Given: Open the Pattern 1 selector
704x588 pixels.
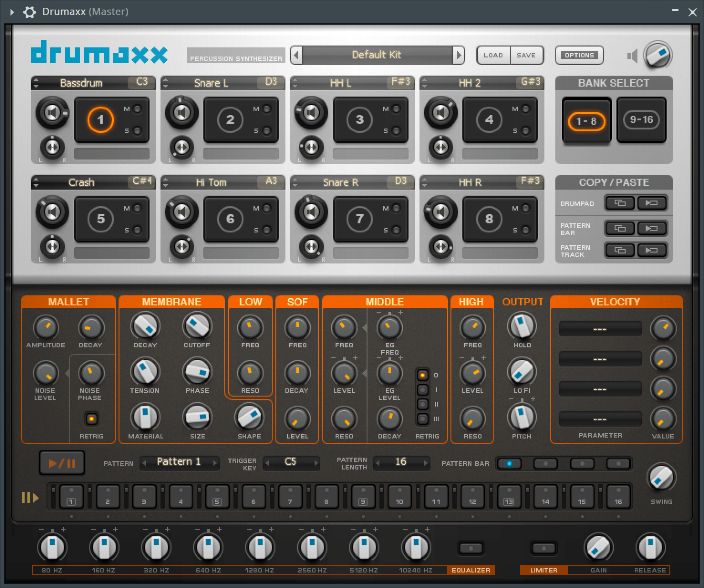Looking at the screenshot, I should (179, 462).
